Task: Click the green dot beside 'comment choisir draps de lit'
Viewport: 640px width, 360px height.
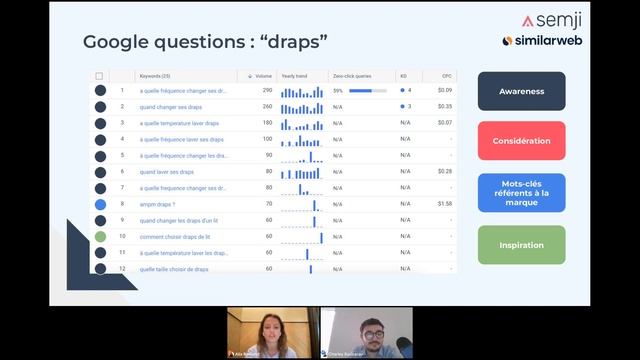Action: pos(100,236)
